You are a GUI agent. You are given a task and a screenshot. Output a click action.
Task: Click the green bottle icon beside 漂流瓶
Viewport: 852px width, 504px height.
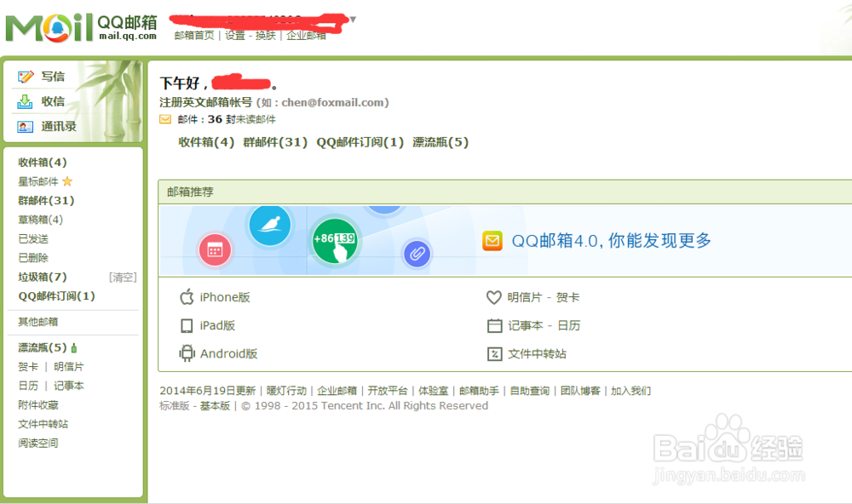pyautogui.click(x=74, y=347)
